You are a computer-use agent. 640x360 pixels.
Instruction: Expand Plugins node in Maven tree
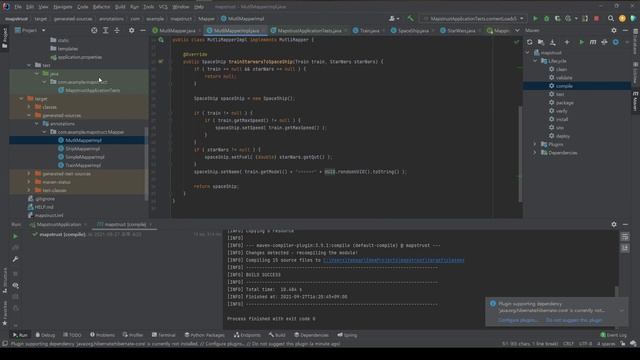coord(535,144)
